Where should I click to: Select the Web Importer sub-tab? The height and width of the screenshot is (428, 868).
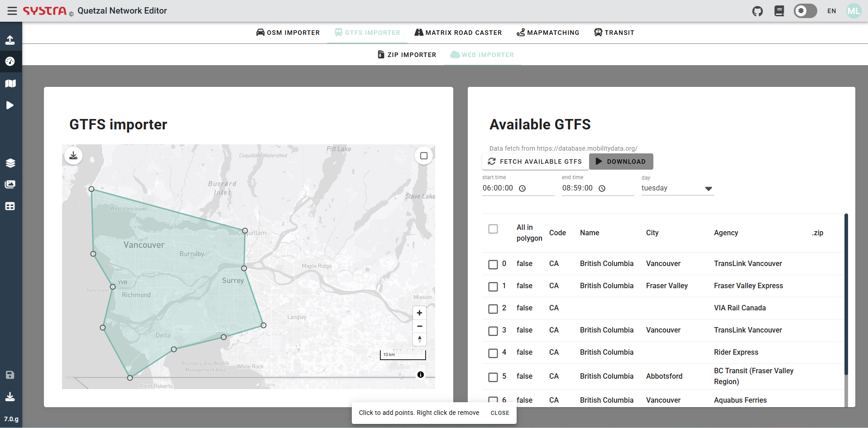pyautogui.click(x=482, y=55)
